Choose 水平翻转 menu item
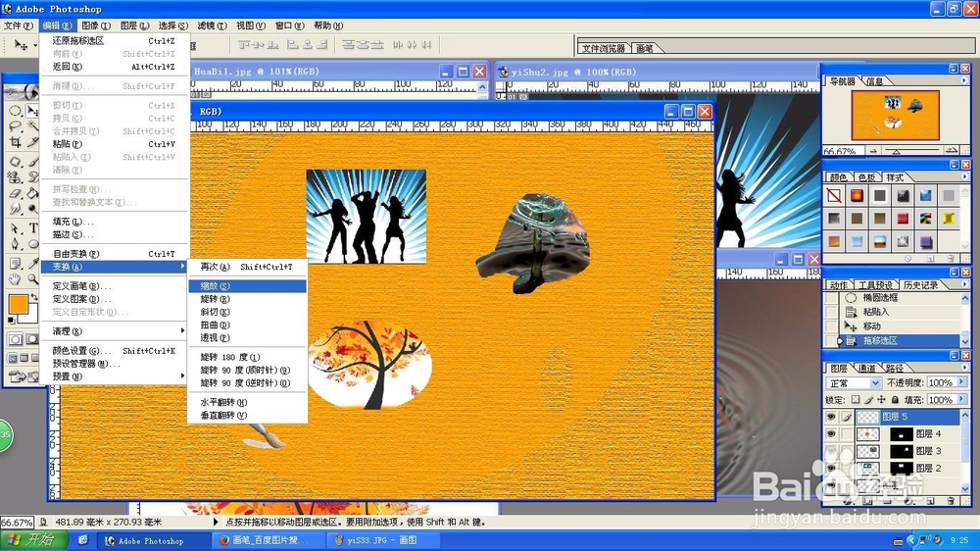 click(248, 402)
